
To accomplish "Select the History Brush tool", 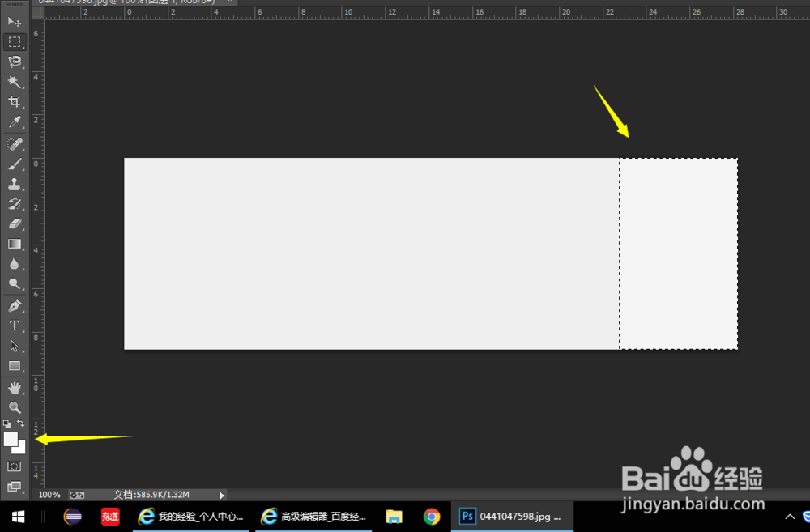I will [15, 204].
